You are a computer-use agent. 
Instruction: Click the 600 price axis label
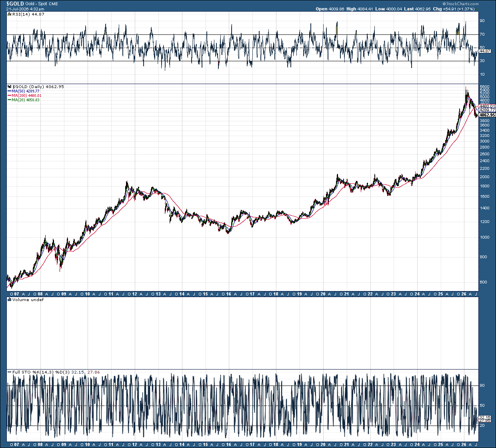click(x=484, y=282)
